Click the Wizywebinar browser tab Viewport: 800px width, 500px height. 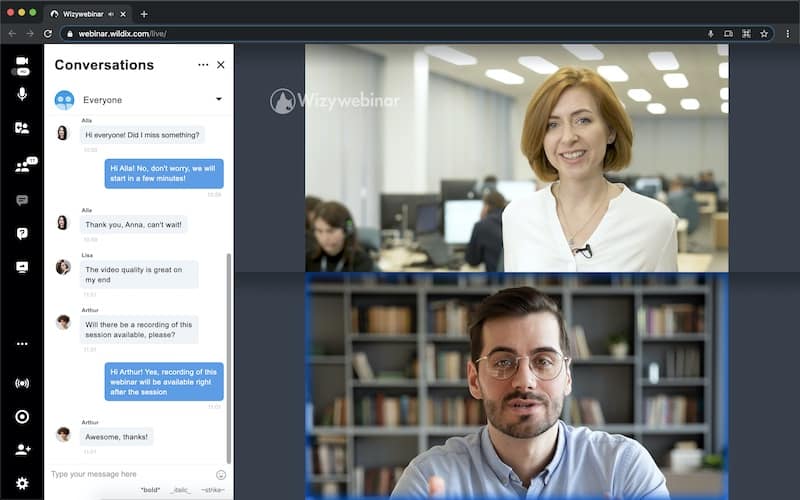[x=85, y=14]
